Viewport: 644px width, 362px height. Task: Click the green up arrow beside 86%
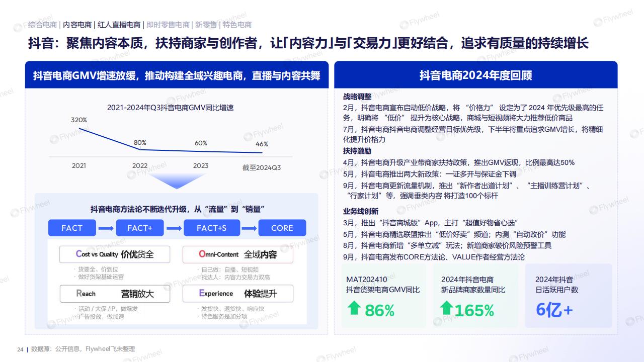(355, 308)
